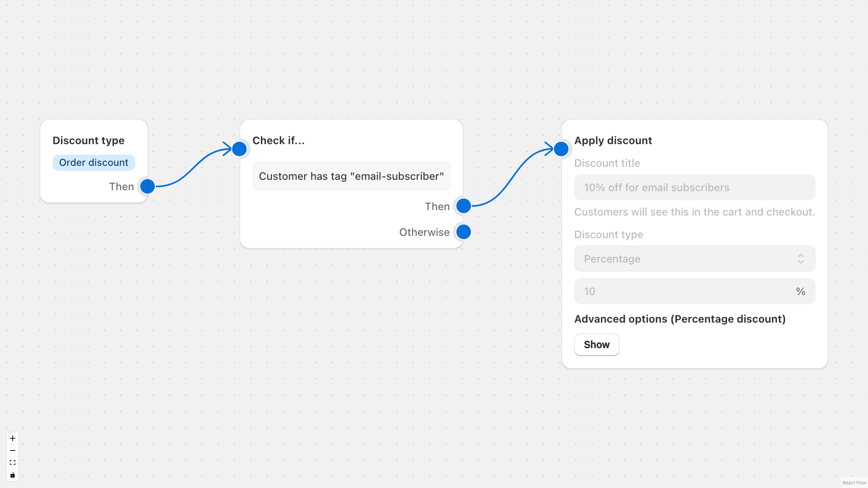Click the chevron on the Percentage selector
This screenshot has width=868, height=488.
pos(801,258)
